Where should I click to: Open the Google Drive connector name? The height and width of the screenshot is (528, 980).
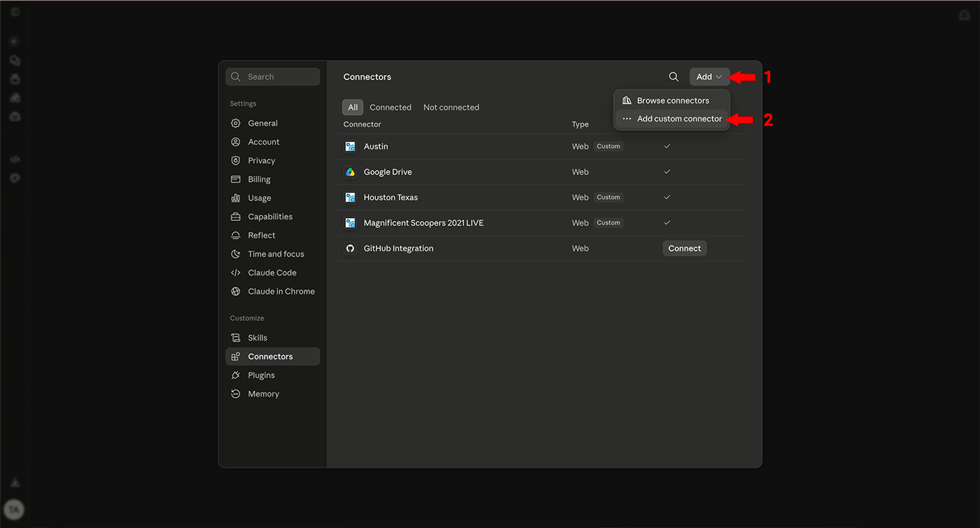click(x=388, y=172)
